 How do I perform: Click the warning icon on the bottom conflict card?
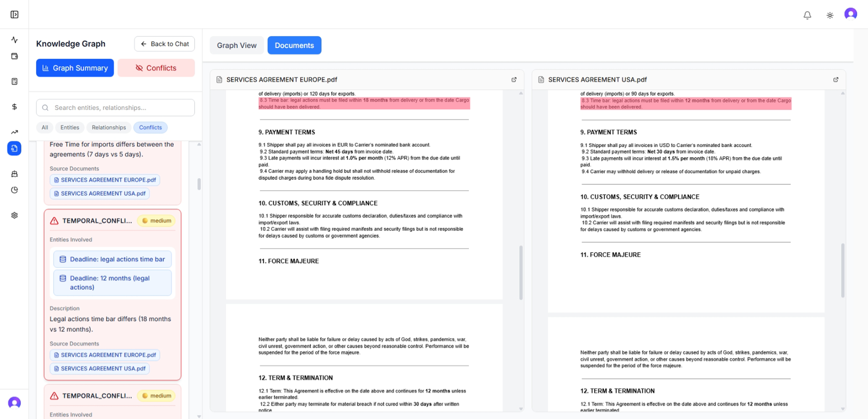point(54,396)
